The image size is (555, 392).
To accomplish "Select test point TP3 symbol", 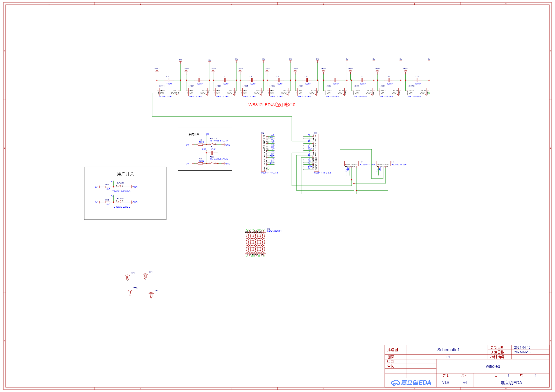I will pyautogui.click(x=130, y=293).
